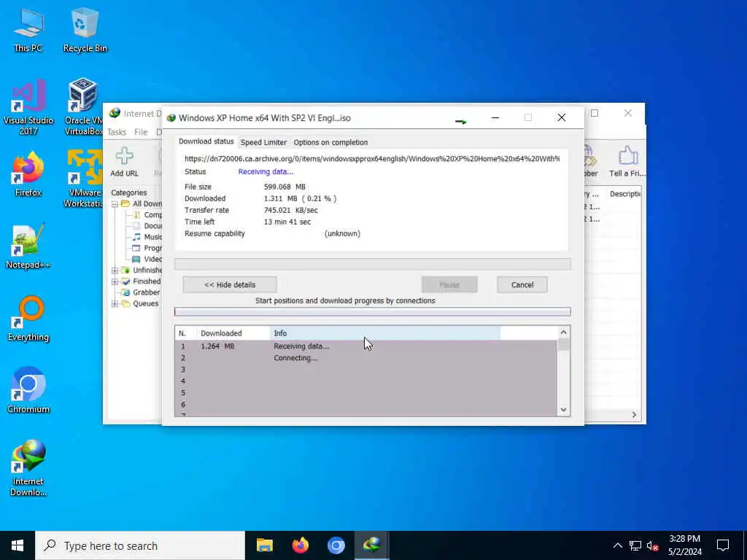Open Chromium from the taskbar
The image size is (747, 560).
336,545
